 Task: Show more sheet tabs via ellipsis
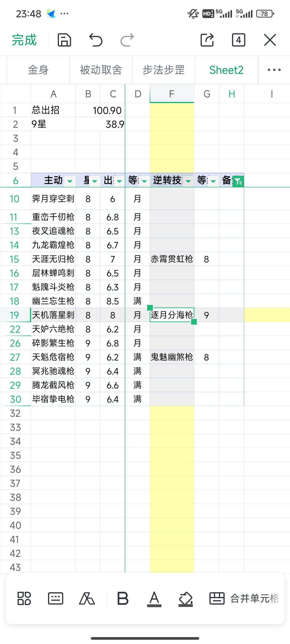(274, 70)
